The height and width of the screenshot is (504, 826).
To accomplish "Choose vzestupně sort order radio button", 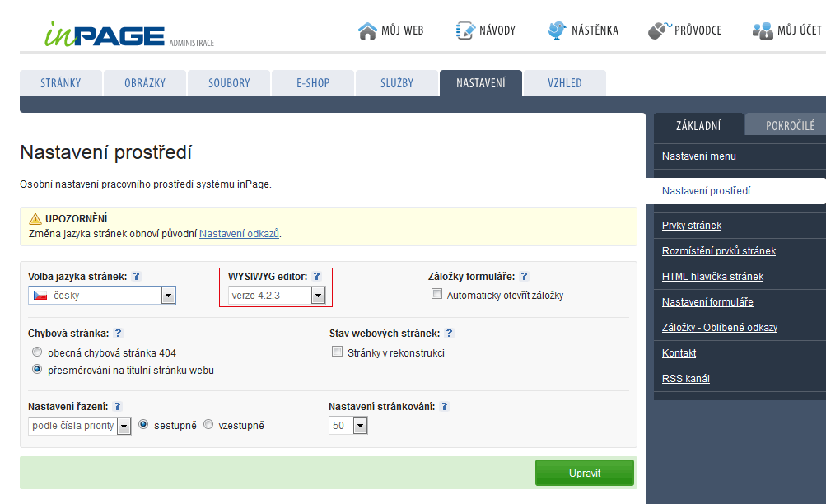I will pyautogui.click(x=208, y=425).
